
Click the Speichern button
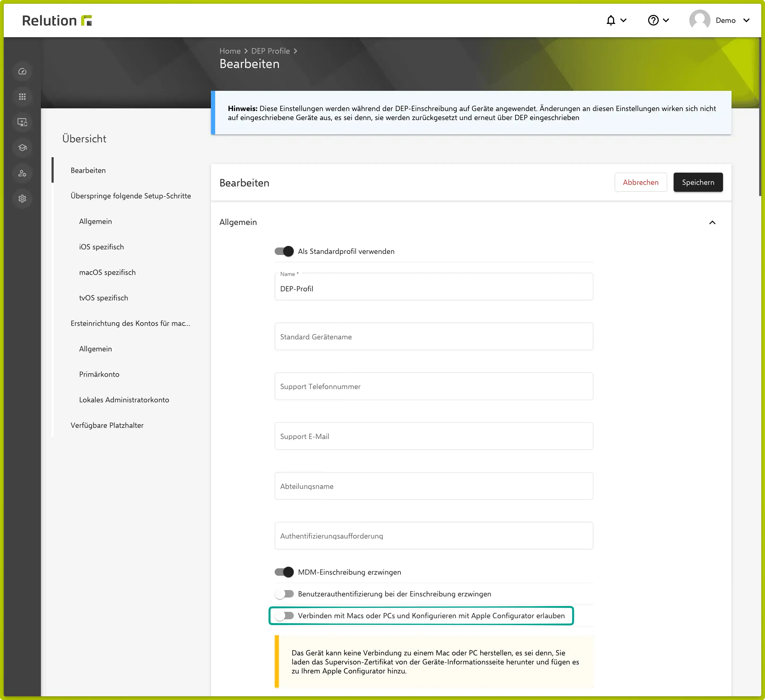pyautogui.click(x=698, y=182)
